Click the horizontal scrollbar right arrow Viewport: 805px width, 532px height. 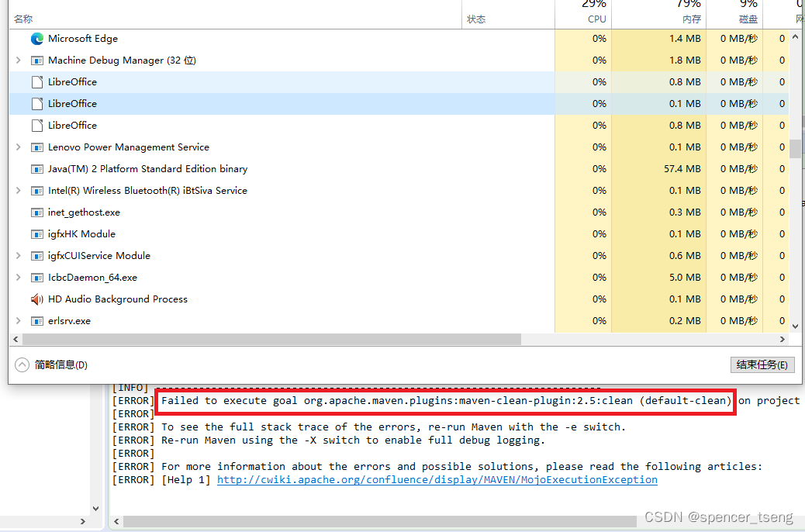783,339
